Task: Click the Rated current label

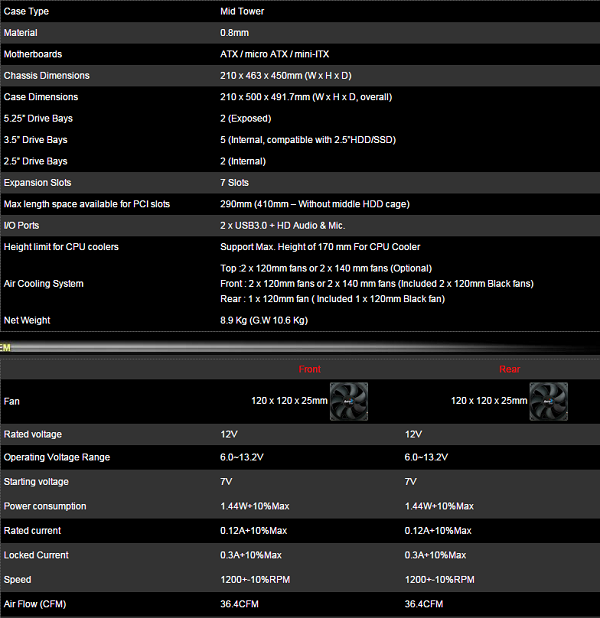Action: click(32, 531)
